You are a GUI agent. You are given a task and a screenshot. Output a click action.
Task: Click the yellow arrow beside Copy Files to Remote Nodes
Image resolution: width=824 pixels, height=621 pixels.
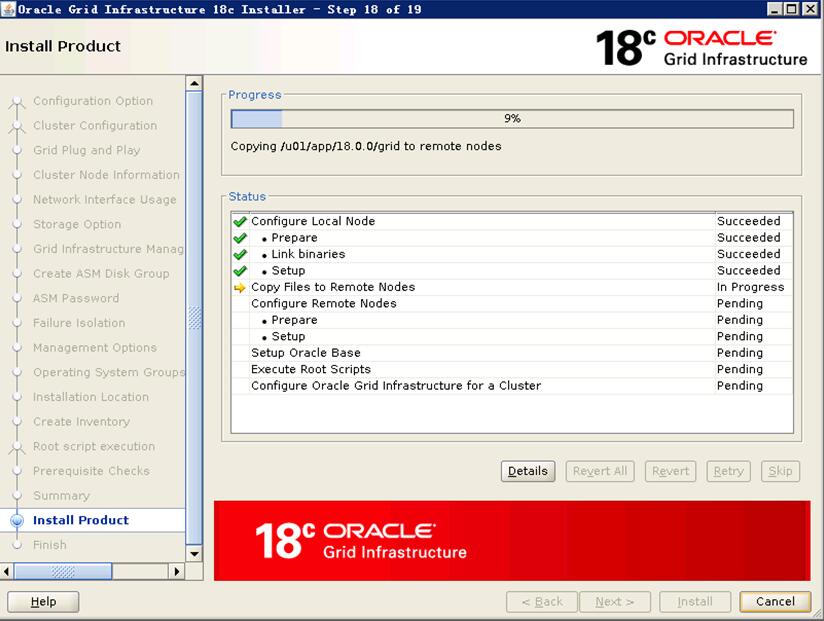click(240, 287)
